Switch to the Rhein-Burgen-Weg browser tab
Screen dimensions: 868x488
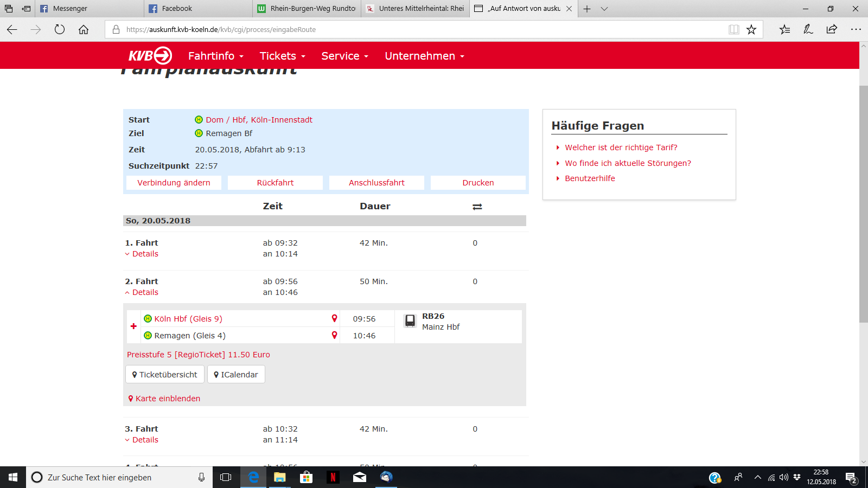(307, 9)
